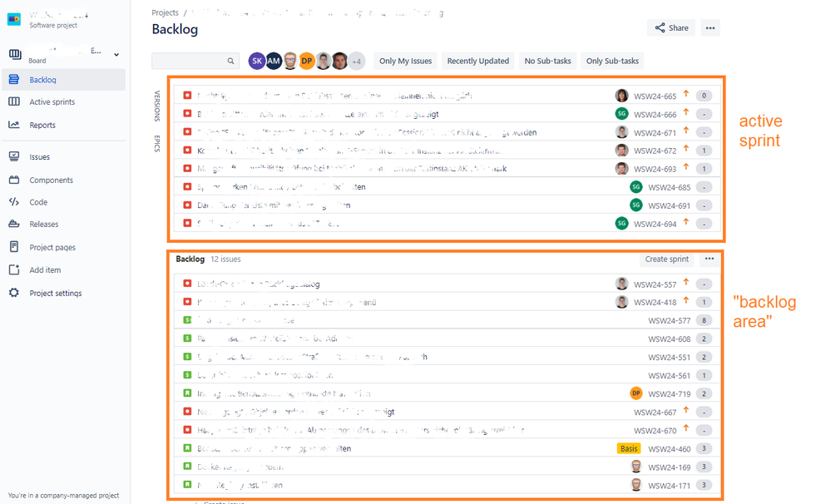
Task: Select issue key WSW24-685
Action: point(670,187)
